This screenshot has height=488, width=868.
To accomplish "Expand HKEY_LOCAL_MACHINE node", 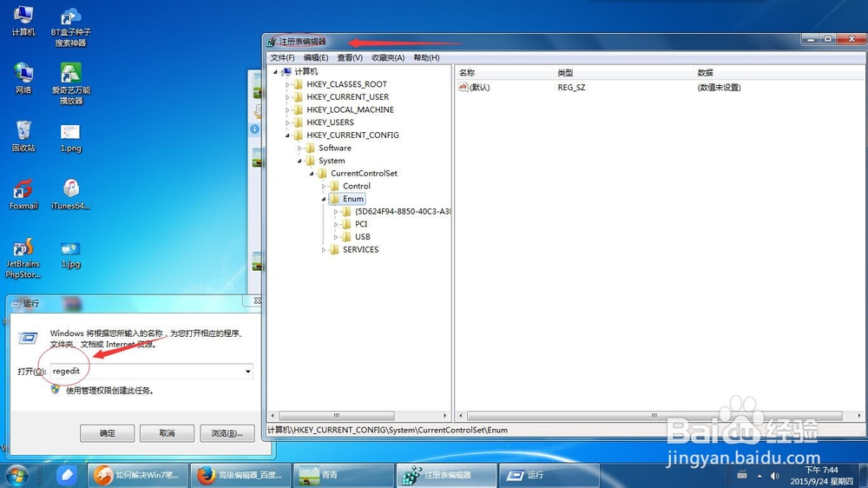I will click(287, 110).
